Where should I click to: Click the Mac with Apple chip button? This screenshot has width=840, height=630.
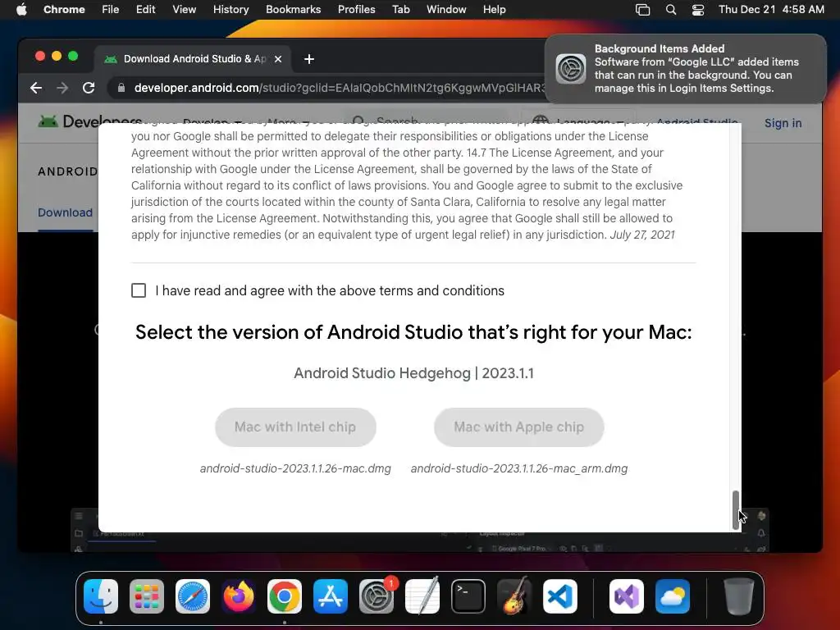coord(518,427)
